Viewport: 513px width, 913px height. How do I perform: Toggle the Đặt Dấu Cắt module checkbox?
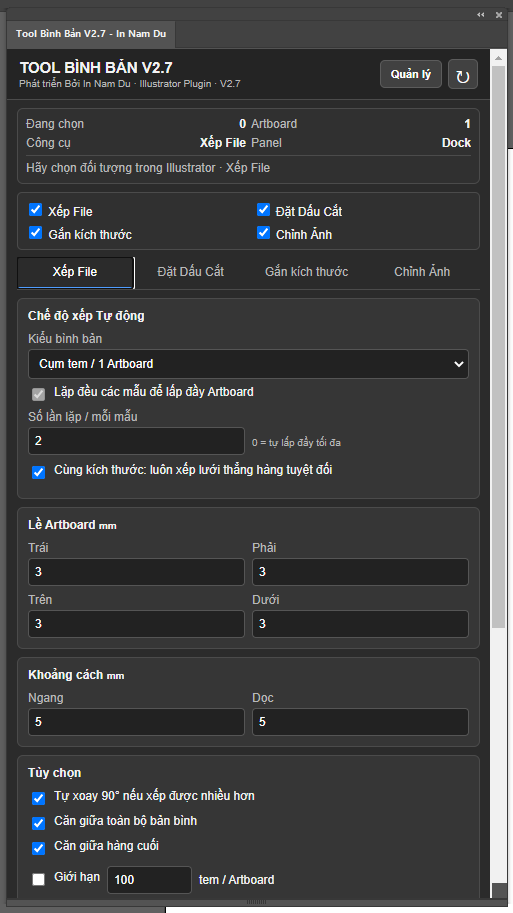click(264, 210)
